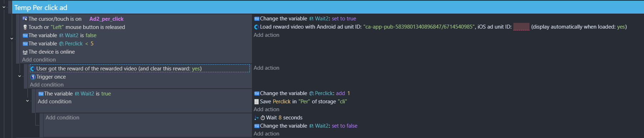This screenshot has height=138, width=644.
Task: Collapse the rewarded video sub-event
Action: click(x=20, y=76)
